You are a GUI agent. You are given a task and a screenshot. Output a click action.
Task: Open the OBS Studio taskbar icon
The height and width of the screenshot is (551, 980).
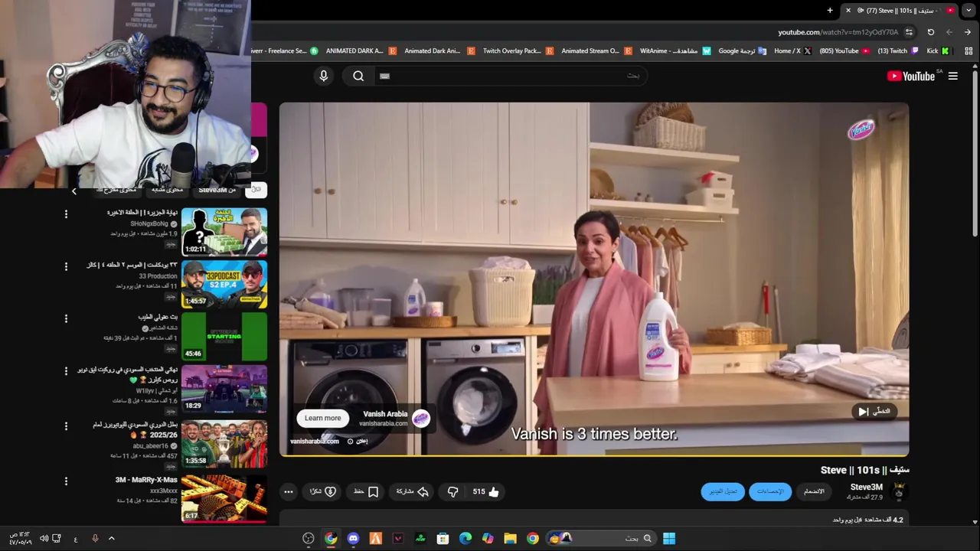click(308, 538)
